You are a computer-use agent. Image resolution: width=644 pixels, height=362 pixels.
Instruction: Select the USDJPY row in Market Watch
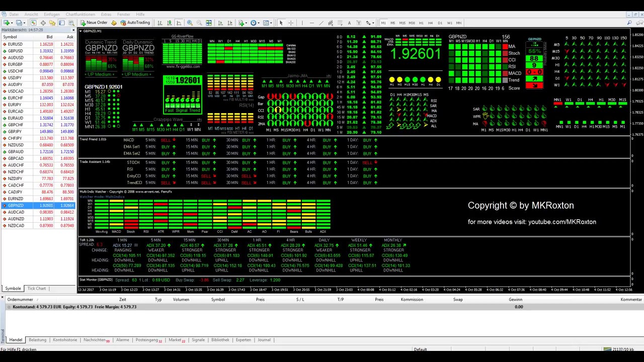click(38, 78)
